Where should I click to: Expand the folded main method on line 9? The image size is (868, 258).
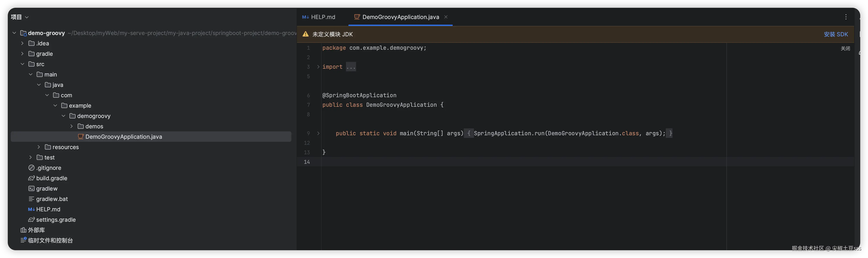[318, 133]
